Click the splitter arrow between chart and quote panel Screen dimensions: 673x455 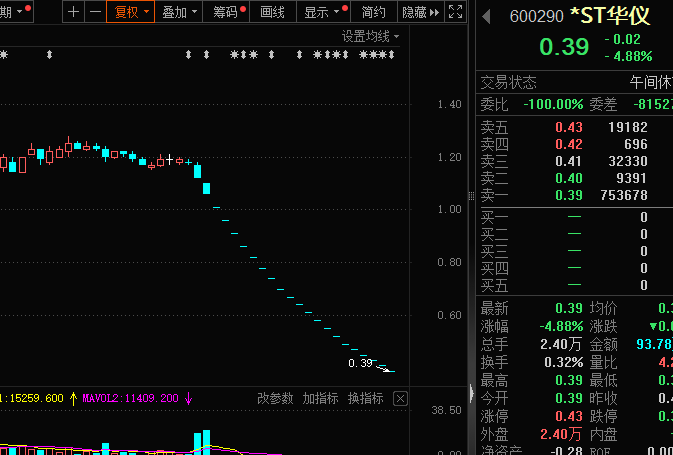pyautogui.click(x=471, y=390)
